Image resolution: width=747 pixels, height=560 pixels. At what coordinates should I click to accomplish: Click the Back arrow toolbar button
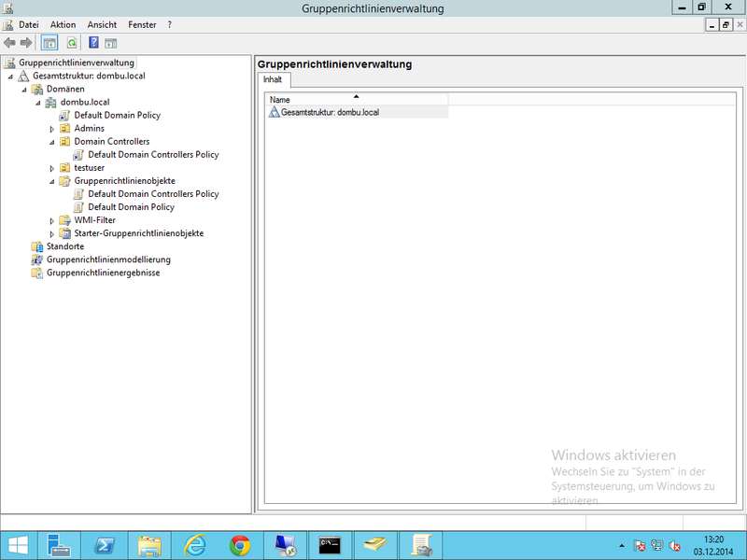pyautogui.click(x=9, y=43)
